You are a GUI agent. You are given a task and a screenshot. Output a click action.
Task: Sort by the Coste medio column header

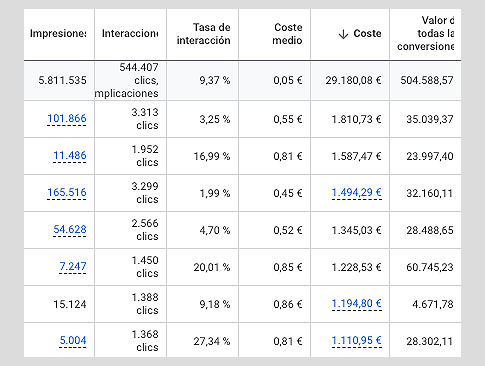(287, 34)
